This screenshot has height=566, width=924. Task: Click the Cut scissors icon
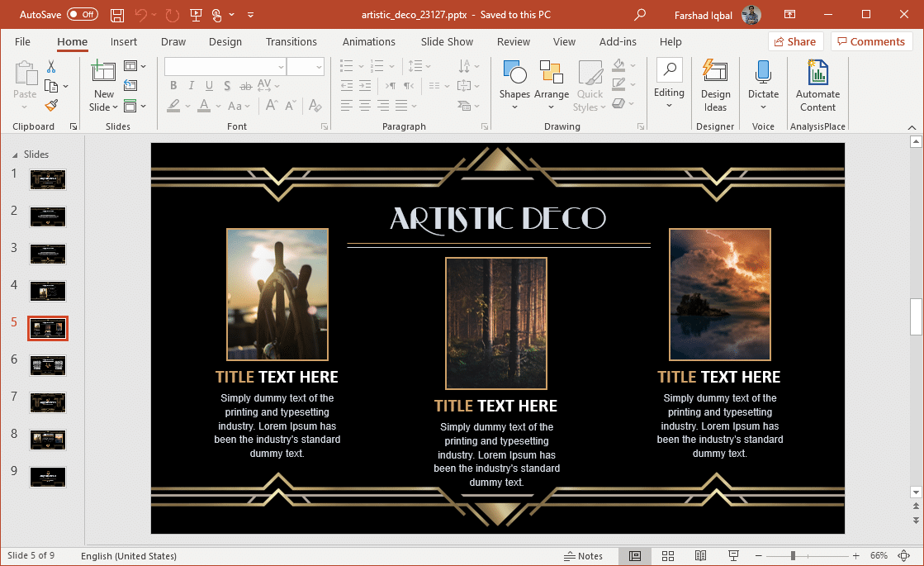pyautogui.click(x=51, y=67)
